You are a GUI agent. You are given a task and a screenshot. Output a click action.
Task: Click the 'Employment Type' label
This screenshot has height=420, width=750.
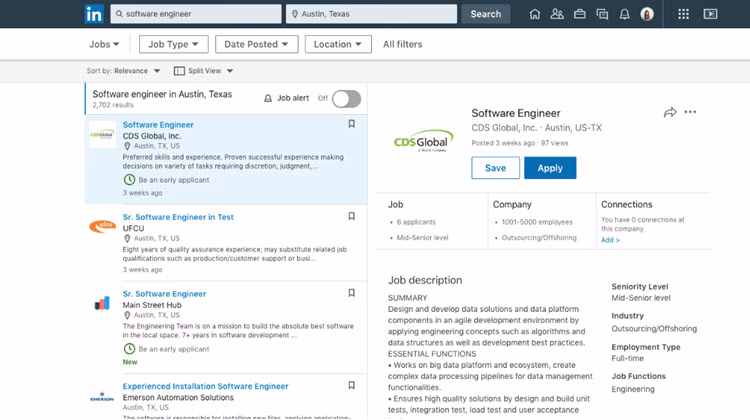(x=646, y=347)
